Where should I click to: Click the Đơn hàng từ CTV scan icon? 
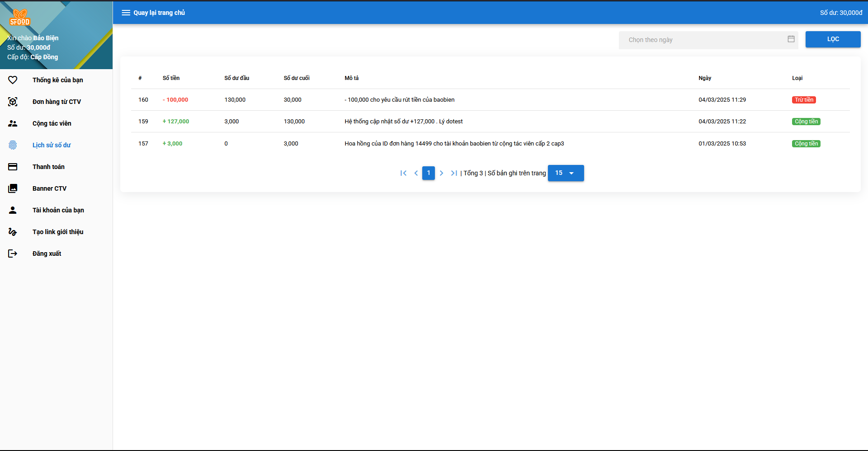click(13, 102)
